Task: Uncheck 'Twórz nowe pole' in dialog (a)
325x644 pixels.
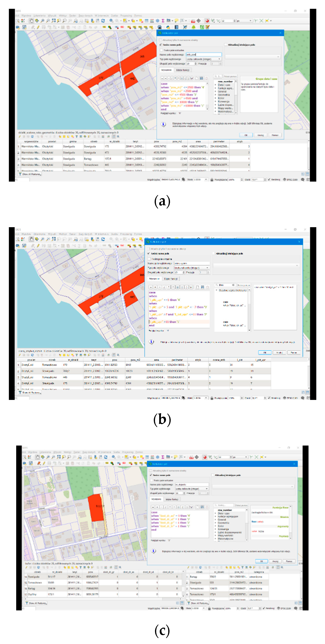Action: [161, 45]
